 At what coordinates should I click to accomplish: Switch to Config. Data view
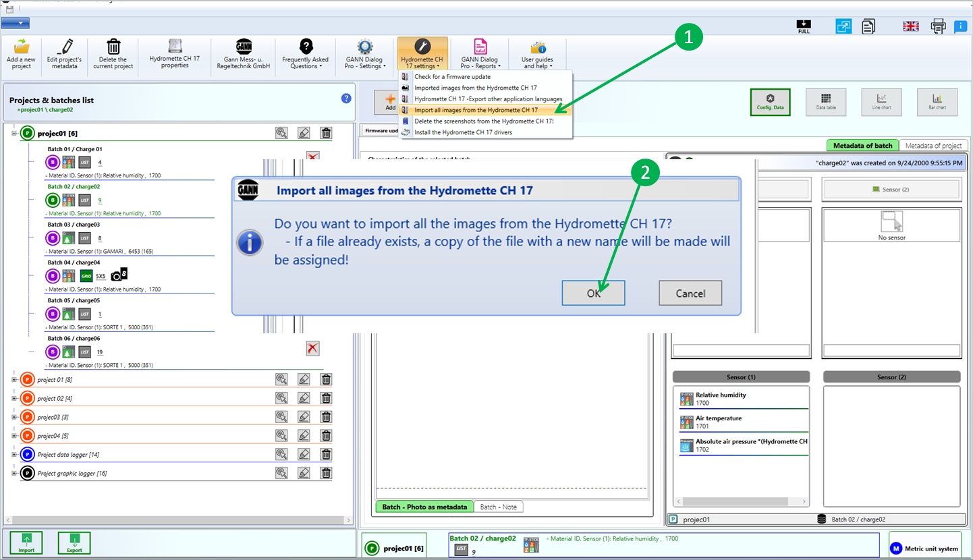pyautogui.click(x=770, y=102)
